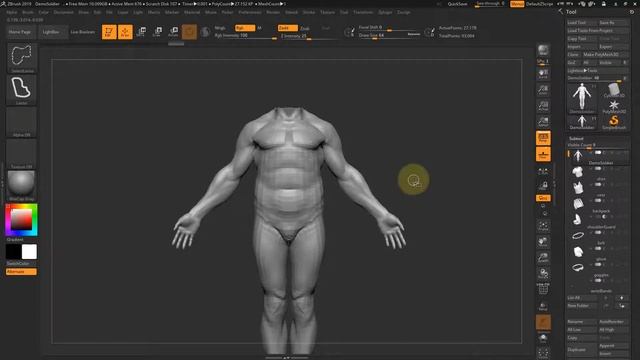Toggle the Floor grid icon
Screen dimensions: 640x360
(543, 154)
